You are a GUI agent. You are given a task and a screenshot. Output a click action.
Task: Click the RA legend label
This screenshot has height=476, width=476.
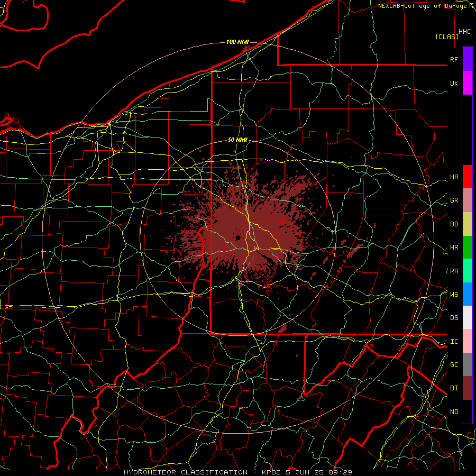[454, 271]
